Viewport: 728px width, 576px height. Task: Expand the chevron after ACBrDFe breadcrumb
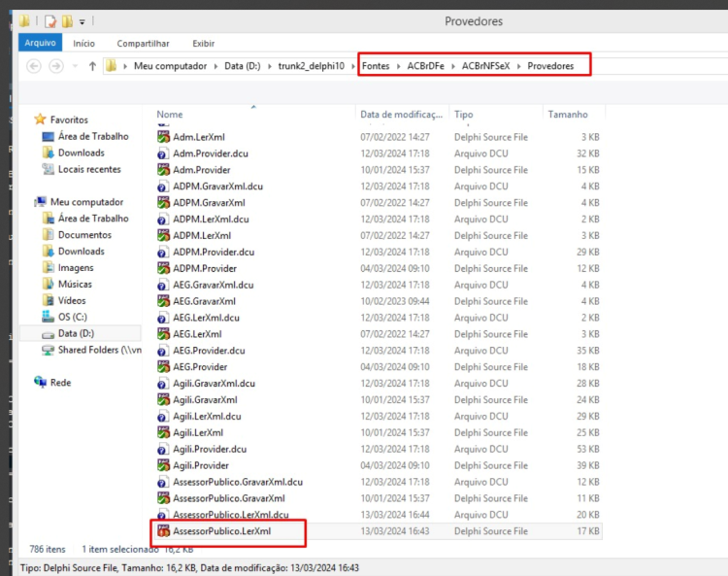(452, 66)
